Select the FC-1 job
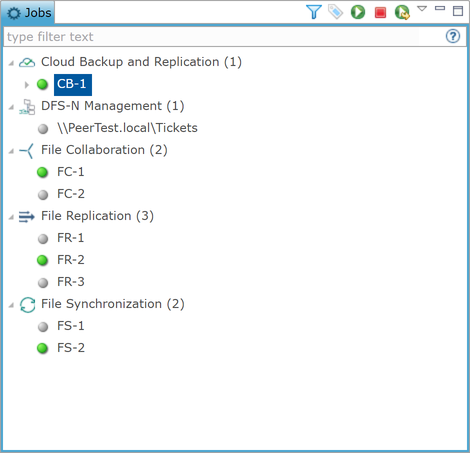The image size is (470, 453). point(71,172)
